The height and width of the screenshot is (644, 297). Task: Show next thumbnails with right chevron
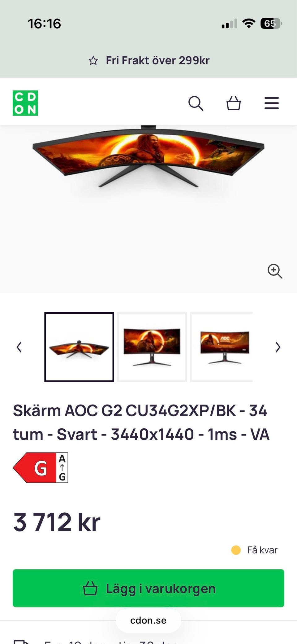(x=278, y=347)
